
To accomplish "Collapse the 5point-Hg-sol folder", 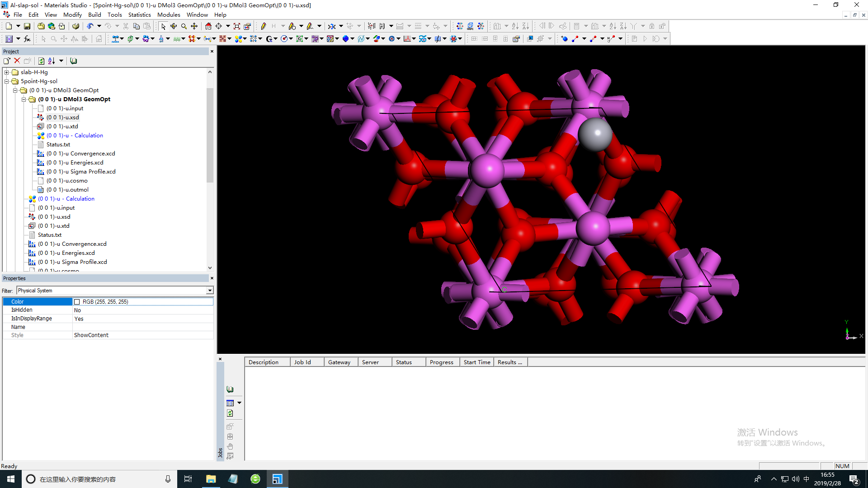I will coord(7,81).
